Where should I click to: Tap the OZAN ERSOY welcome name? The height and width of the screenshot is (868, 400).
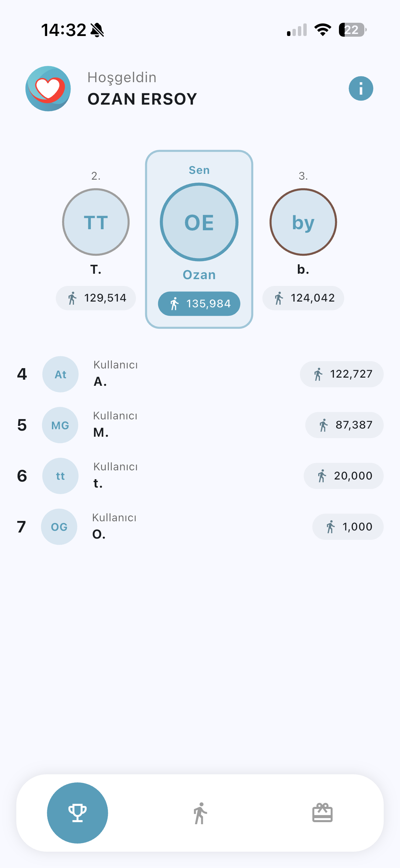(142, 99)
